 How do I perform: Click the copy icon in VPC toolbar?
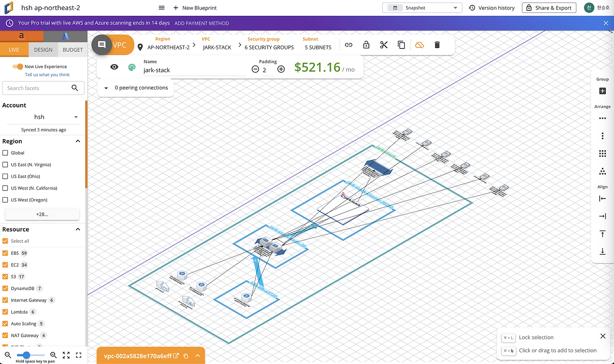point(401,45)
